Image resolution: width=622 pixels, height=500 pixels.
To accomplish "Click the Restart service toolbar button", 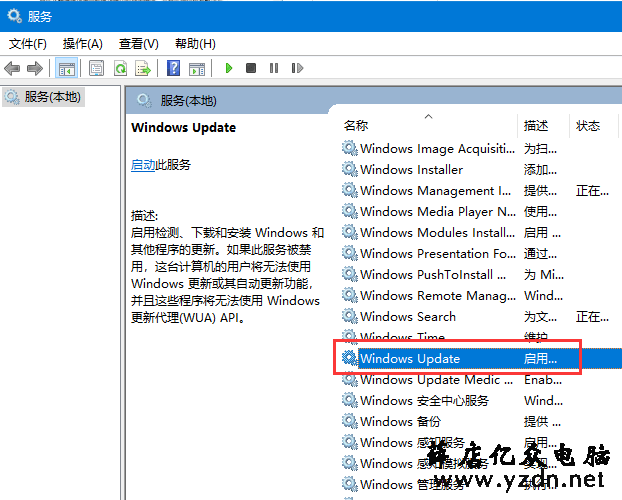I will pos(297,68).
